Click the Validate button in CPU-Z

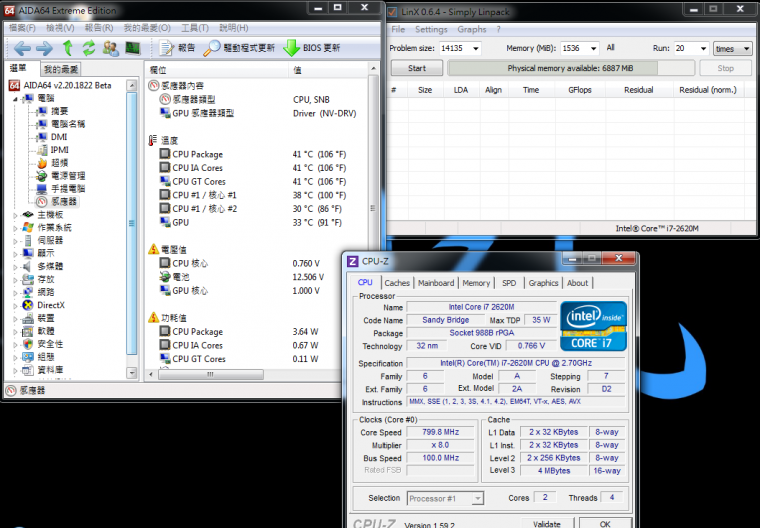pos(547,524)
